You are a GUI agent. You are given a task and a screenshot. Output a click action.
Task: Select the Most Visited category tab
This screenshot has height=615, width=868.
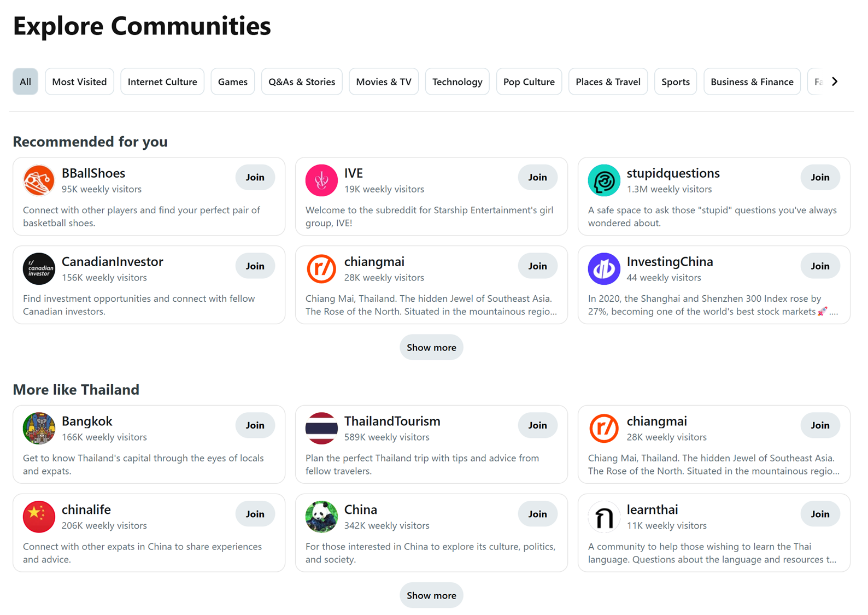pos(79,81)
